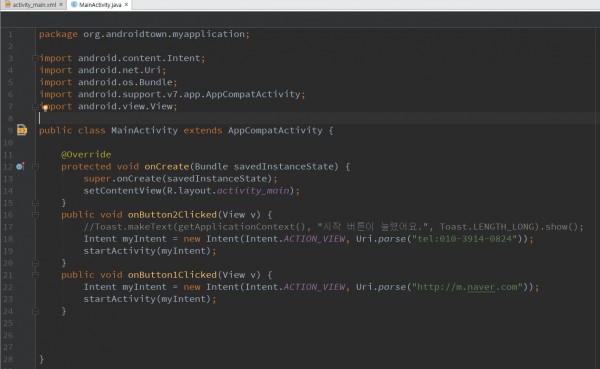Click ACTION_VIEW on line 22
Viewport: 600px width, 369px height.
(314, 287)
